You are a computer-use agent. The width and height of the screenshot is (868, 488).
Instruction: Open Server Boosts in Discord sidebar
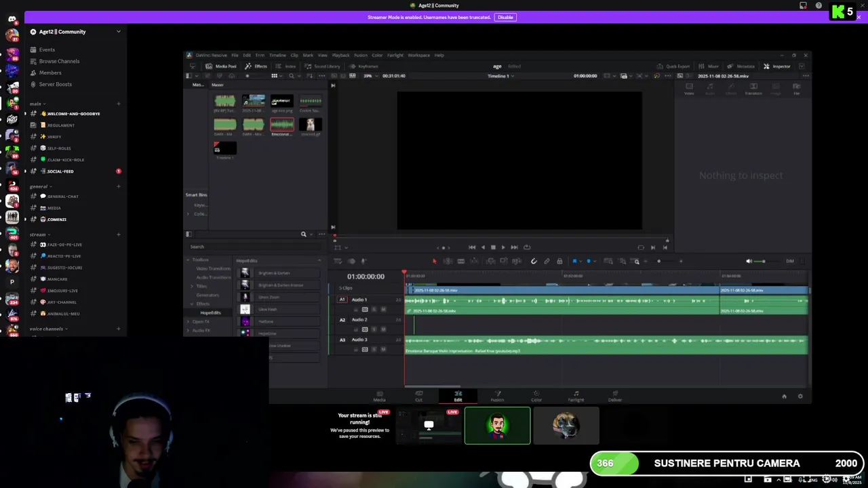(x=55, y=84)
